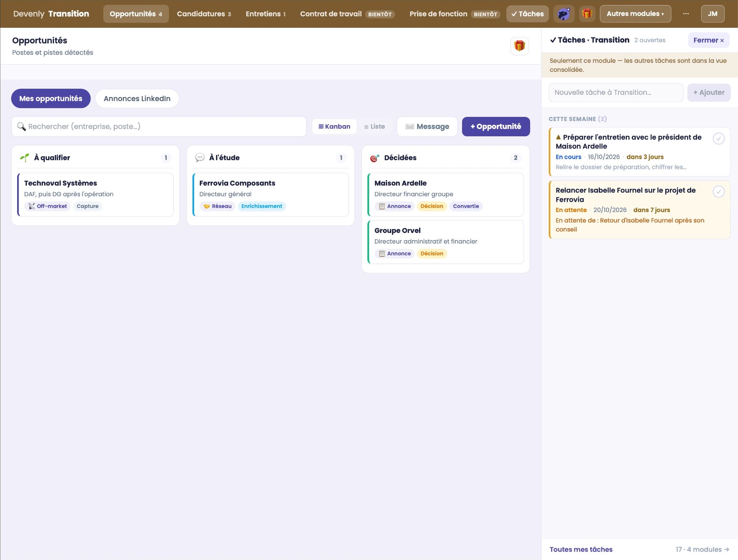Open the Contrat de travail tab

[x=347, y=14]
